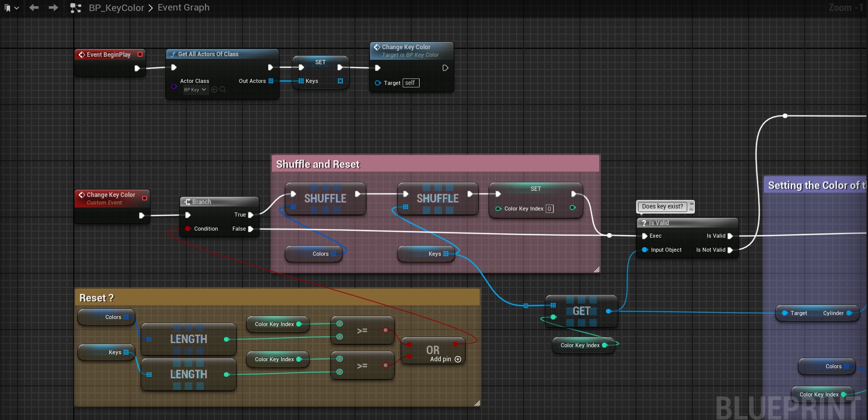Open the Actor Class BP Key dropdown

click(195, 90)
